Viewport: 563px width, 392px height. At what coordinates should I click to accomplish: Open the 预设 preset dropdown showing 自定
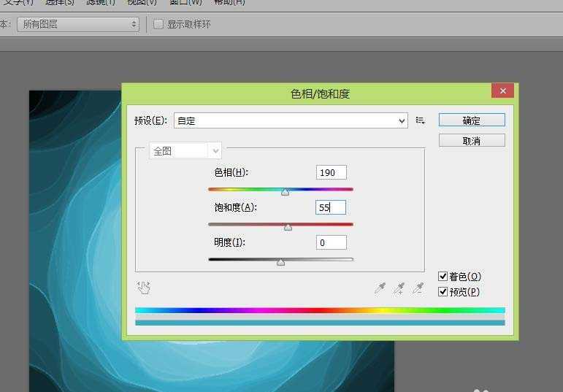(290, 120)
